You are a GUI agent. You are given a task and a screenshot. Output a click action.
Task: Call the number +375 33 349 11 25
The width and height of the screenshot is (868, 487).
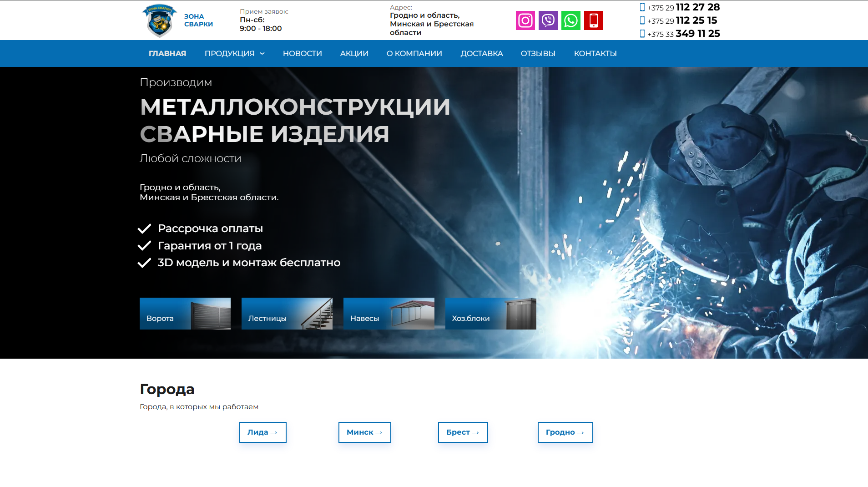tap(683, 34)
